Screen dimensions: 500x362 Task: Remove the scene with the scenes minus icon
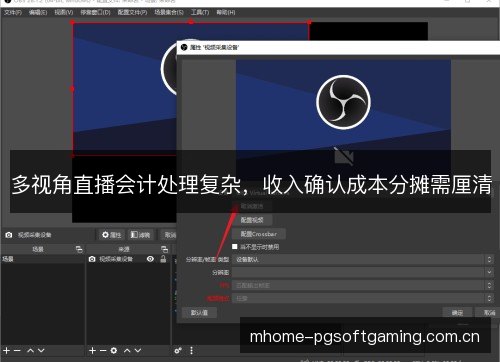[x=17, y=351]
